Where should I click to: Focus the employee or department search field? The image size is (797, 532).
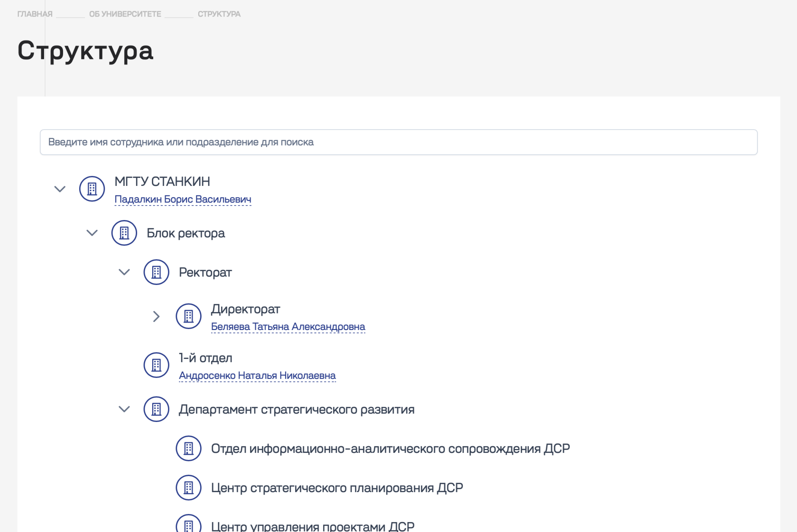coord(398,142)
